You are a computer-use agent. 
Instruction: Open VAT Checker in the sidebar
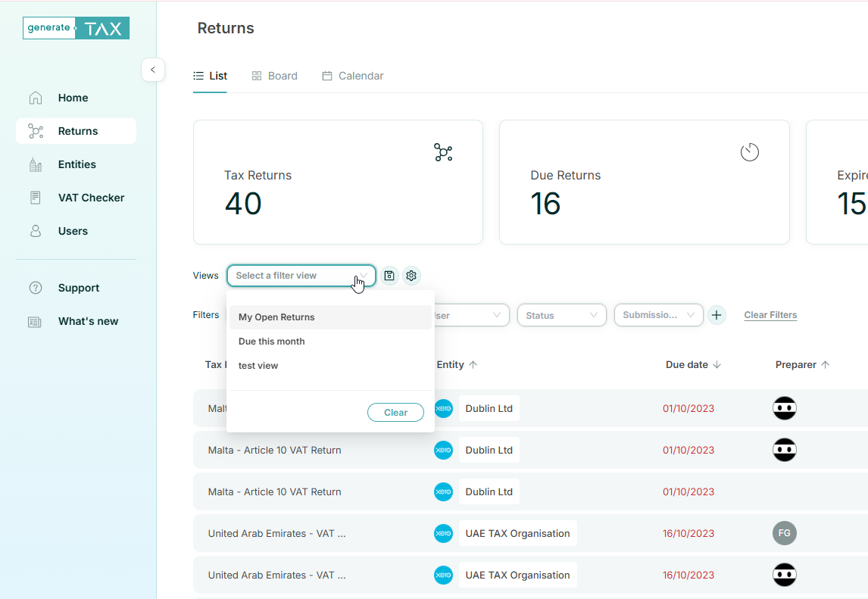(x=91, y=198)
